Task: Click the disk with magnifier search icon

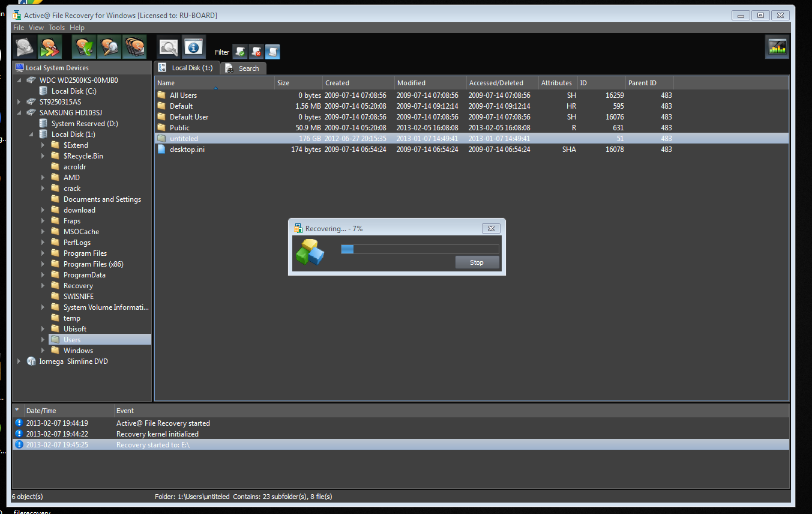Action: pyautogui.click(x=109, y=47)
